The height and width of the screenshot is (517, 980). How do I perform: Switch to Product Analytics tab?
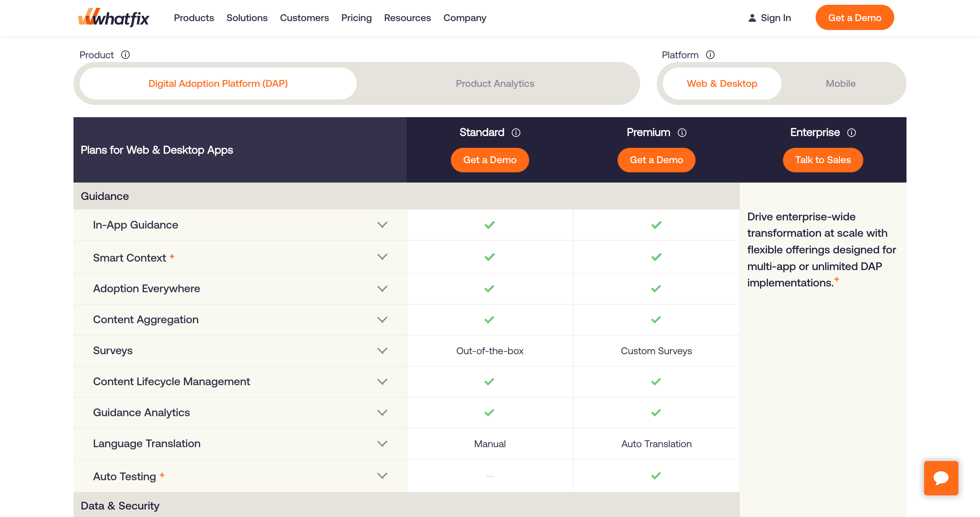pyautogui.click(x=494, y=83)
